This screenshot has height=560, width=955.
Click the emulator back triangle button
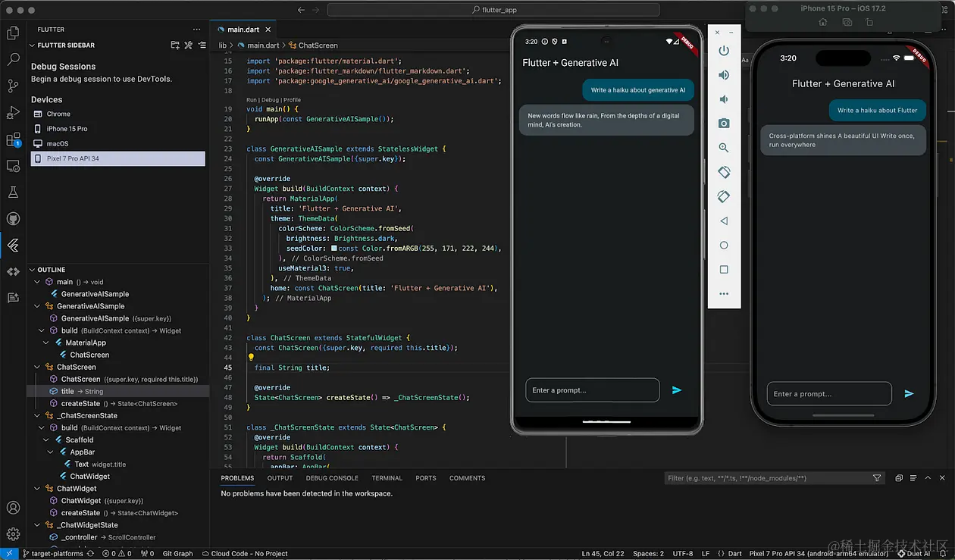point(724,221)
